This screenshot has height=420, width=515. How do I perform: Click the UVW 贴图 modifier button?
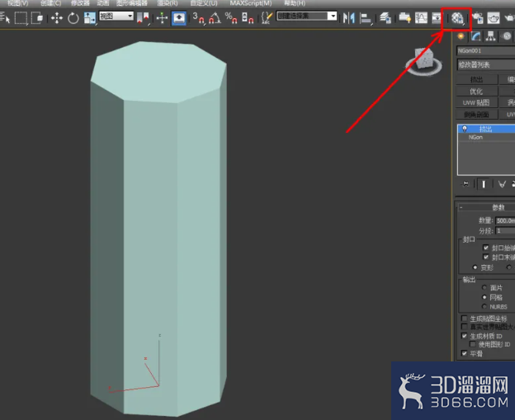coord(476,103)
